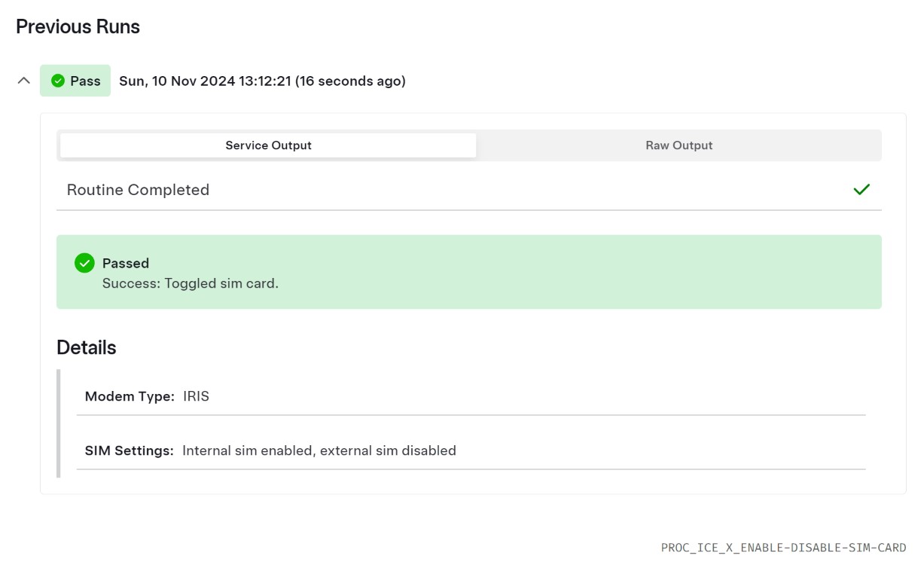Select the Service Output tab
Image resolution: width=924 pixels, height=571 pixels.
pyautogui.click(x=268, y=145)
